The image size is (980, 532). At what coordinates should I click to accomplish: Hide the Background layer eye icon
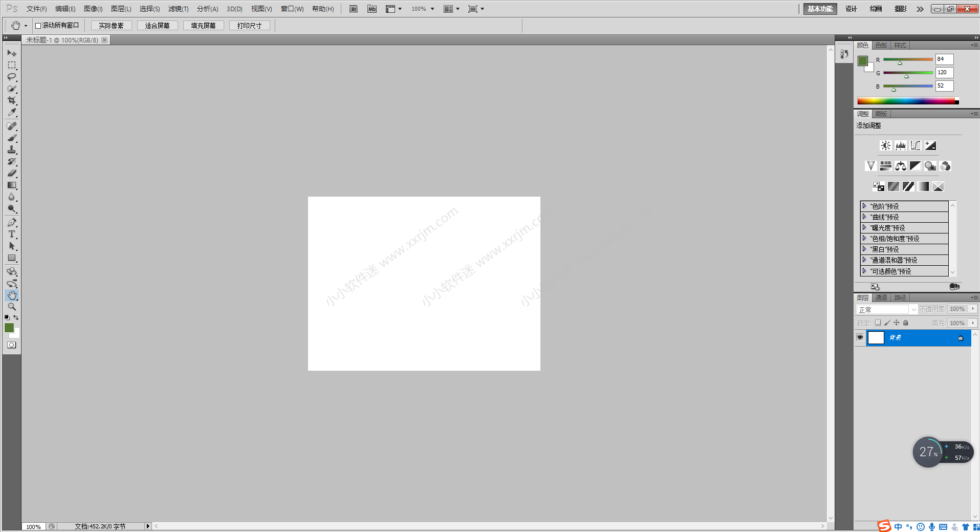click(860, 337)
